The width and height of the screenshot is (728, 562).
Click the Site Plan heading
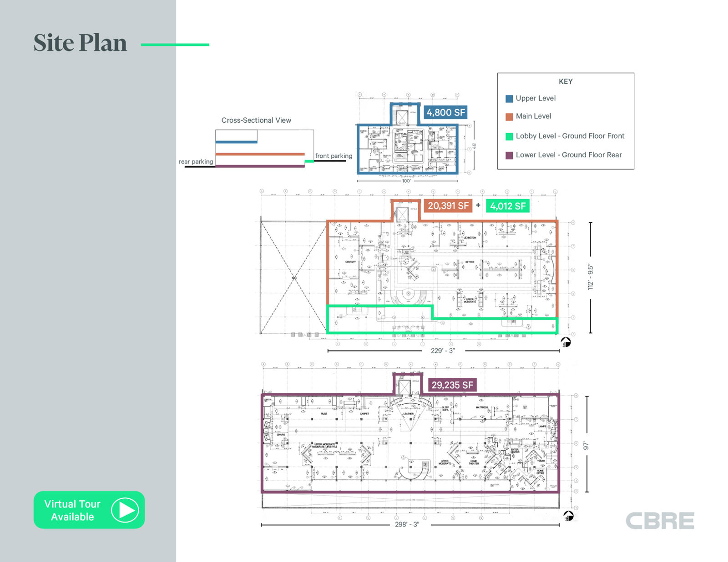click(80, 43)
